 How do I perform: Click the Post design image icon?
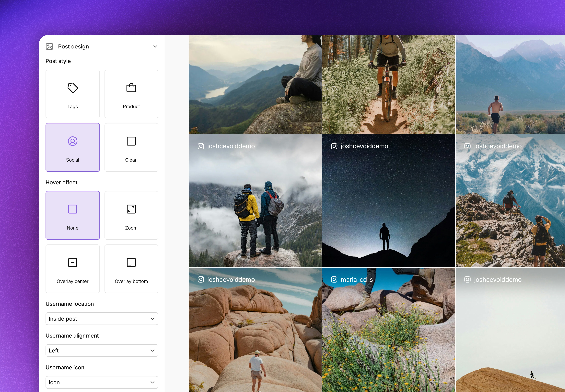(x=49, y=46)
